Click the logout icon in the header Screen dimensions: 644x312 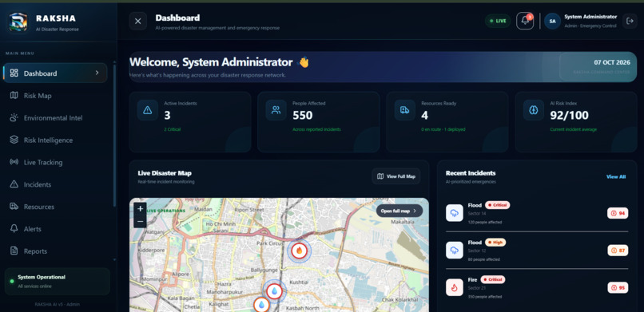tap(630, 21)
